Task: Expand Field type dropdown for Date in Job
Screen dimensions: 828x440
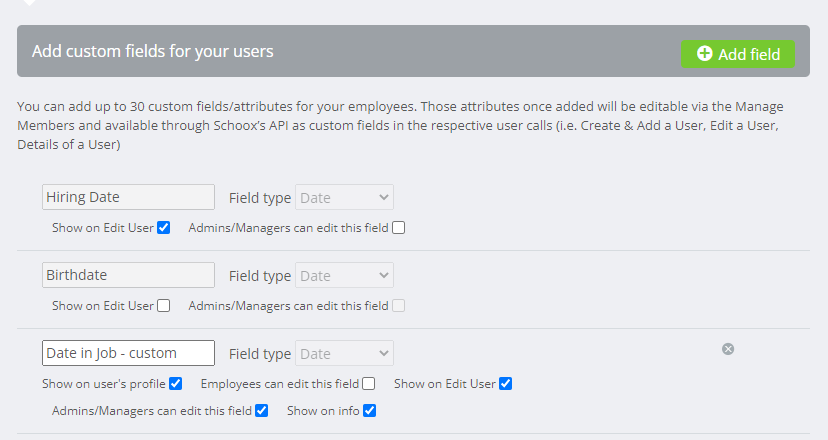Action: [x=344, y=353]
